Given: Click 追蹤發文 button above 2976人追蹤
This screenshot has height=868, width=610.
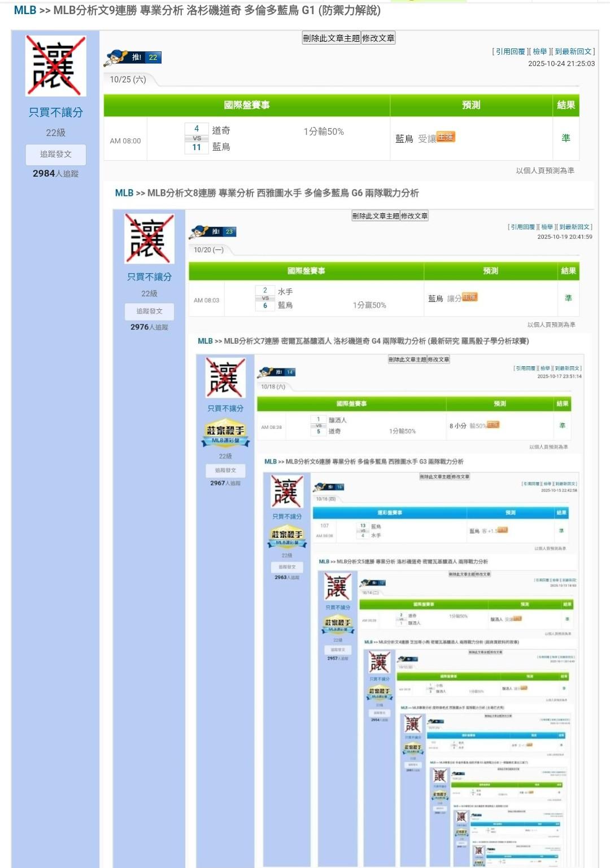Looking at the screenshot, I should pyautogui.click(x=149, y=312).
